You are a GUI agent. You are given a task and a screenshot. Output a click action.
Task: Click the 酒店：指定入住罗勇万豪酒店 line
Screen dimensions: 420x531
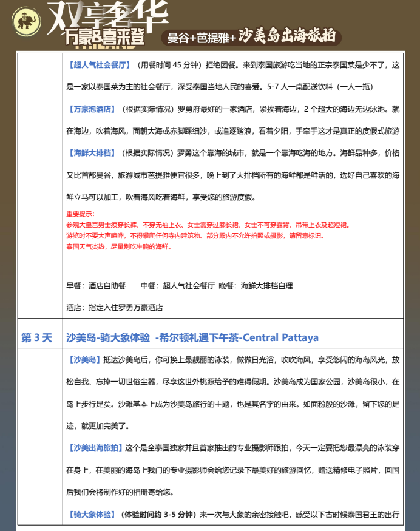click(115, 308)
